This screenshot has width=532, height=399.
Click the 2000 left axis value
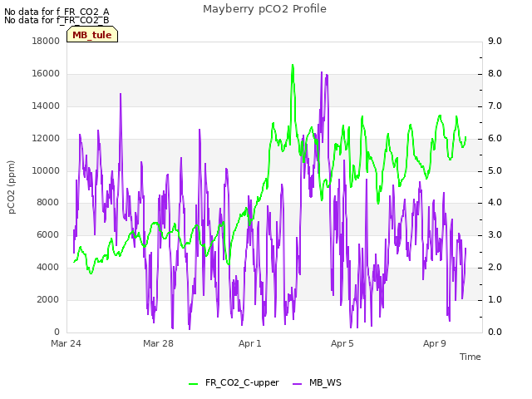click(47, 299)
